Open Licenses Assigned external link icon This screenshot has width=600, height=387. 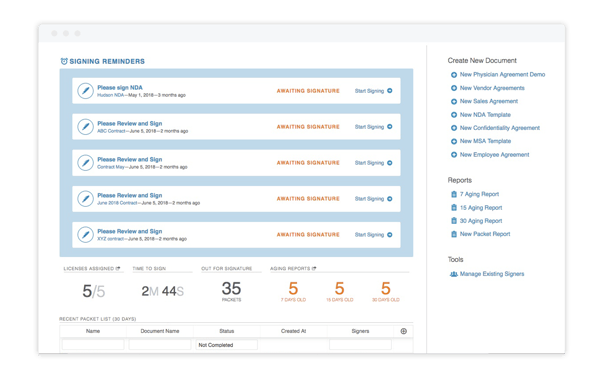118,268
